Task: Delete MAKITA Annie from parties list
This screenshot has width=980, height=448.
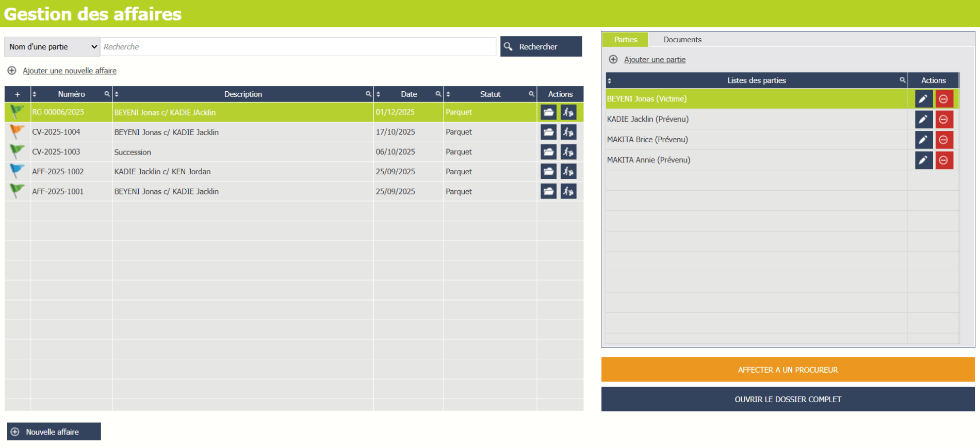Action: [x=944, y=160]
